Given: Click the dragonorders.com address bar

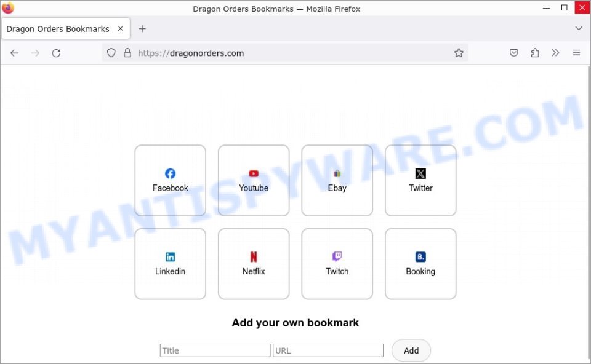Looking at the screenshot, I should coord(285,53).
